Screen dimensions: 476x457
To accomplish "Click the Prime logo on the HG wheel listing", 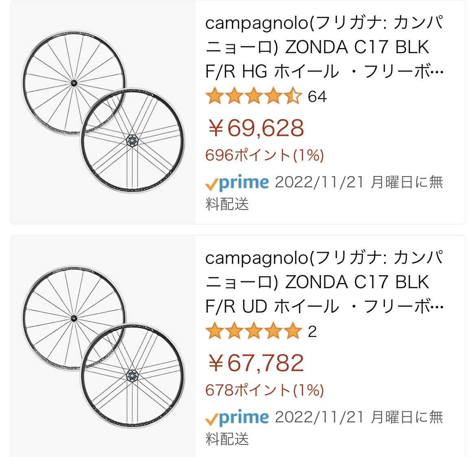I will coord(237,183).
